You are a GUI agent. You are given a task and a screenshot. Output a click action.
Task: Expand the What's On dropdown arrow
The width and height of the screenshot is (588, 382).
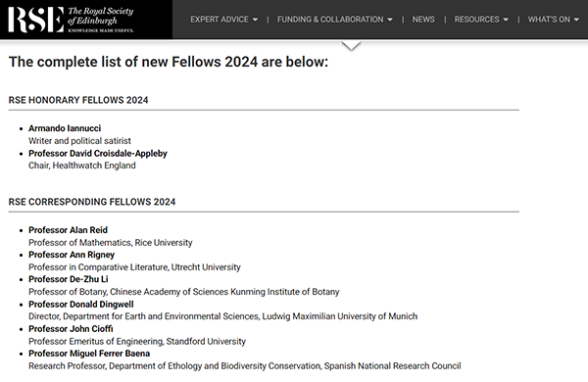click(576, 20)
